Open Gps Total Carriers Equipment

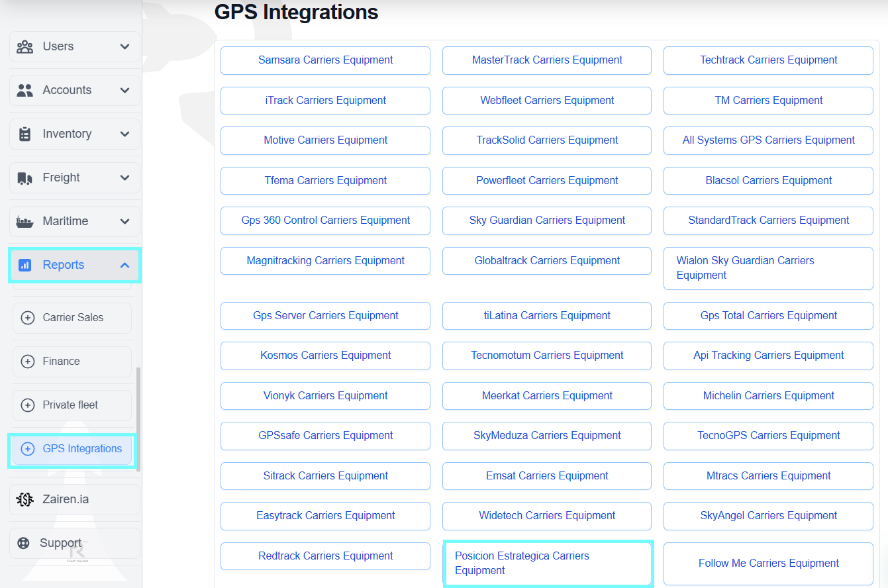tap(768, 316)
